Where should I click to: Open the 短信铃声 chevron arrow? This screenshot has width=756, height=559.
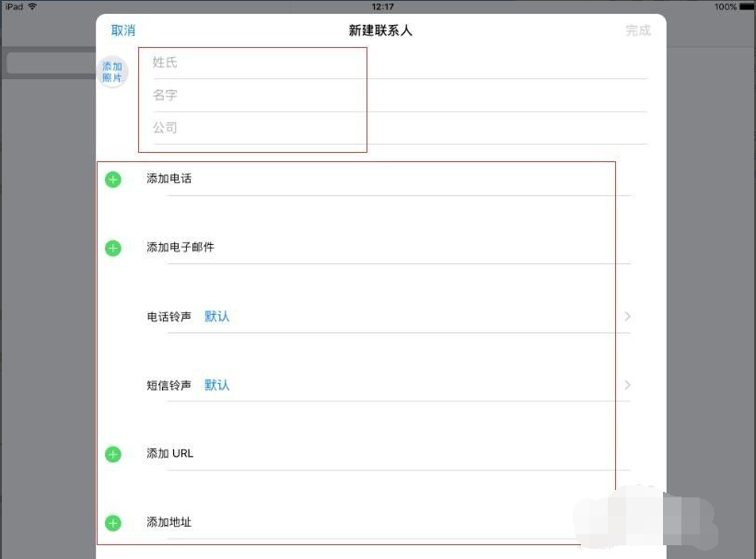click(627, 384)
